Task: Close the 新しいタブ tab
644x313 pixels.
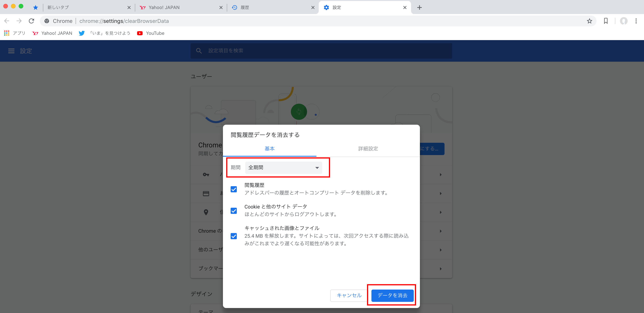Action: tap(129, 7)
